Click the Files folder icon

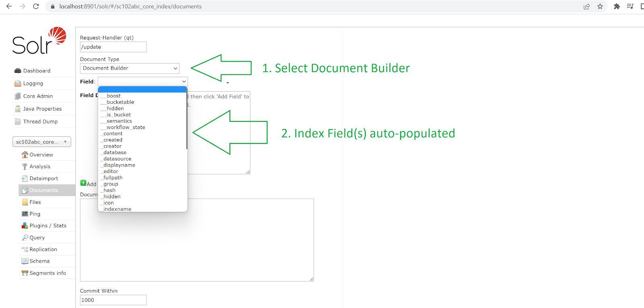click(x=25, y=202)
